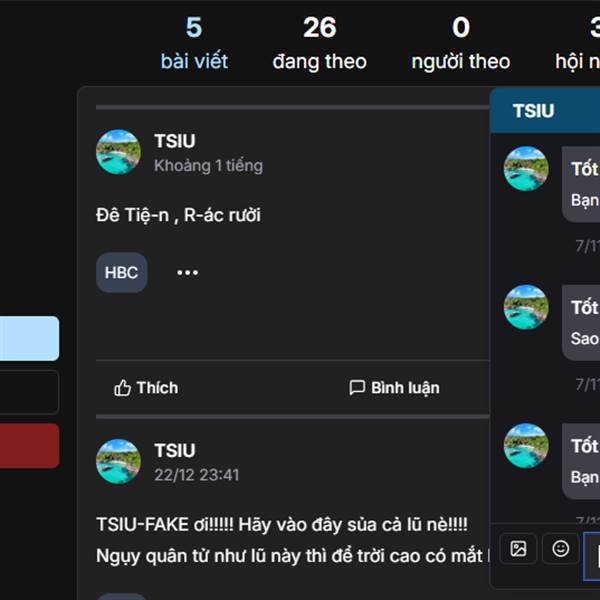Click the thumbs-up Thích button
Viewport: 600px width, 600px height.
tap(146, 387)
